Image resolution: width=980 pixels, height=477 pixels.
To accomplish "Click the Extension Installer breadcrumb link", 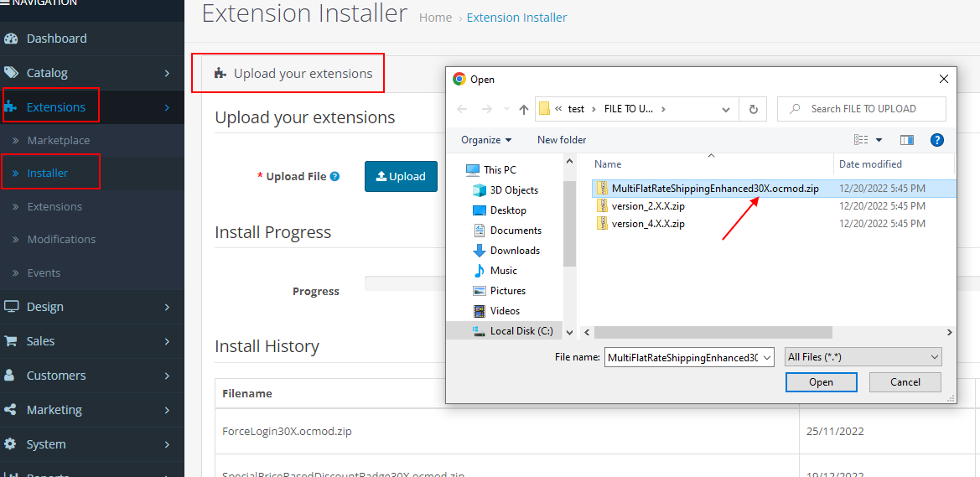I will pyautogui.click(x=517, y=18).
